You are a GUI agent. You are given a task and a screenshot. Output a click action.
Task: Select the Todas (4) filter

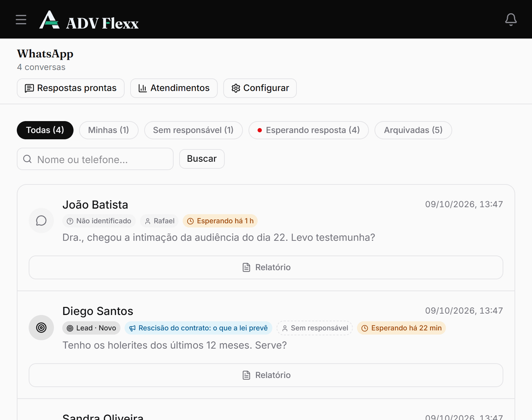pos(45,130)
